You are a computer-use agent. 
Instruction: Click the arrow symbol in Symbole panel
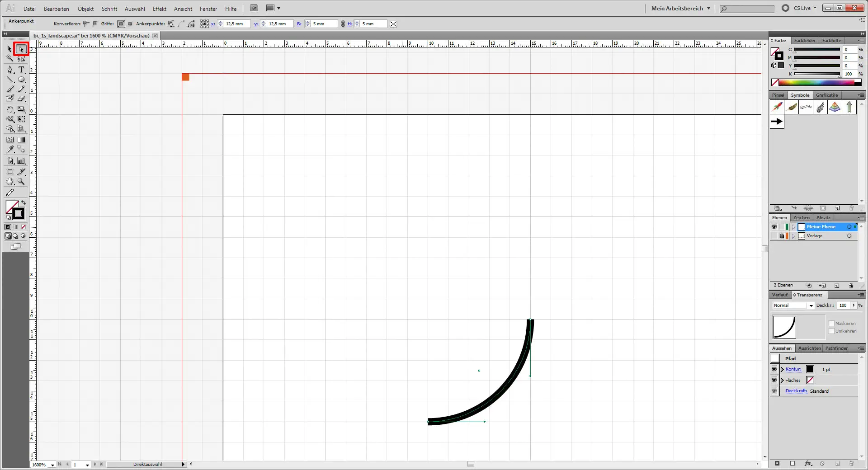(777, 121)
